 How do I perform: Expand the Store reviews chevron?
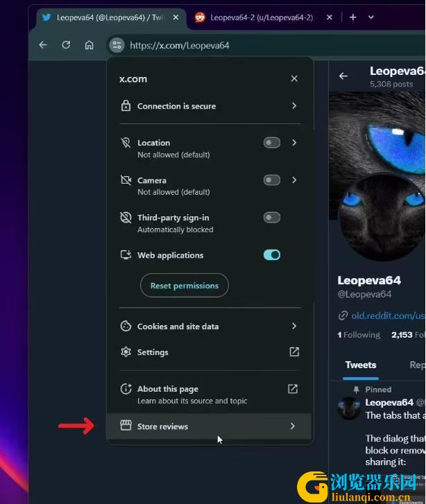pyautogui.click(x=293, y=426)
